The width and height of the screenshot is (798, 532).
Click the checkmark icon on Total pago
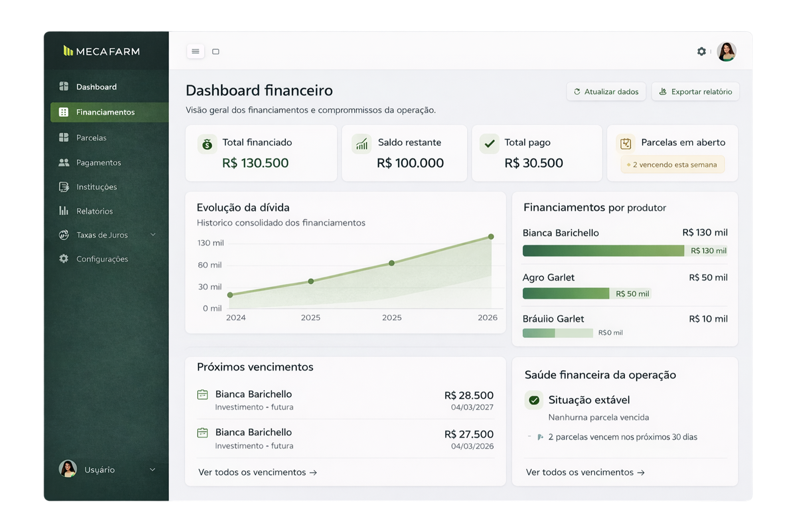490,144
